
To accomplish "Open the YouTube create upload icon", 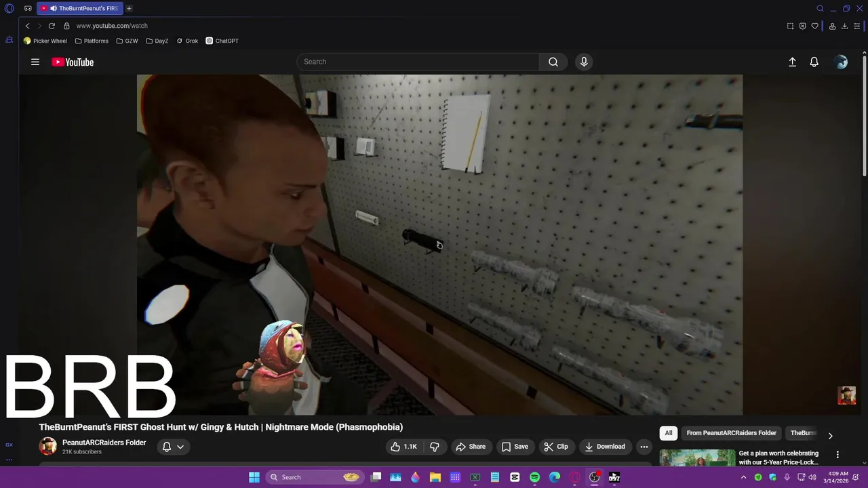I will pos(792,62).
